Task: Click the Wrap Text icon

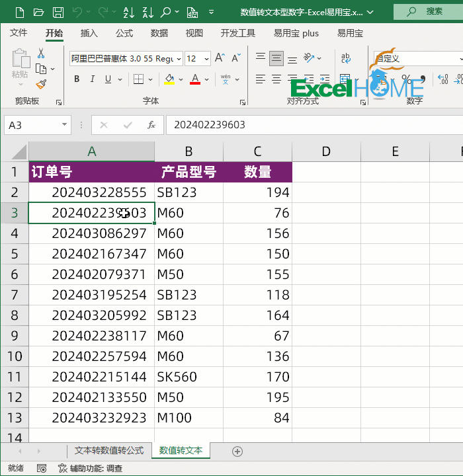Action: pos(346,58)
